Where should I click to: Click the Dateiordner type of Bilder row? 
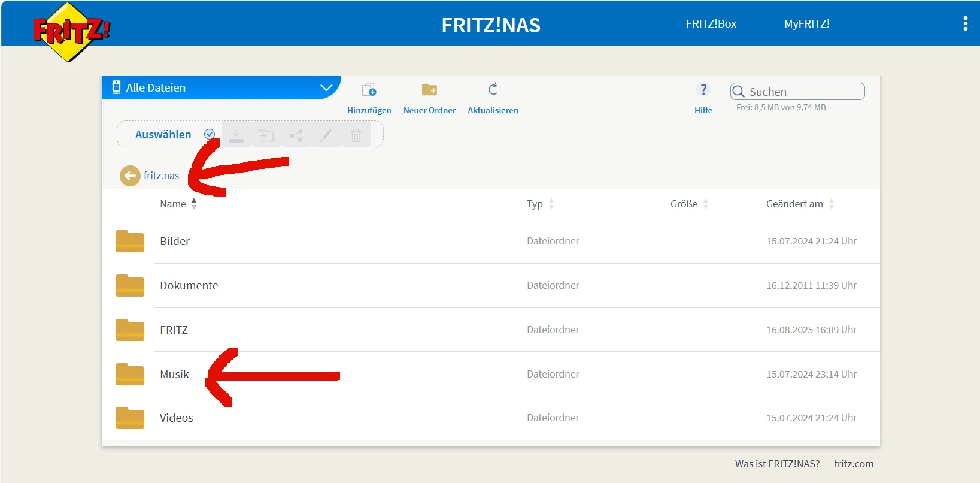click(x=553, y=241)
